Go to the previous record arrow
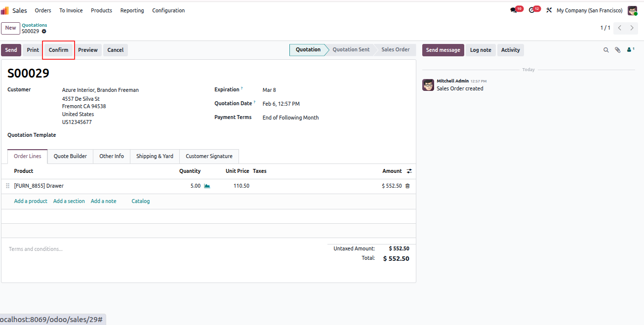The image size is (644, 325). [x=620, y=28]
